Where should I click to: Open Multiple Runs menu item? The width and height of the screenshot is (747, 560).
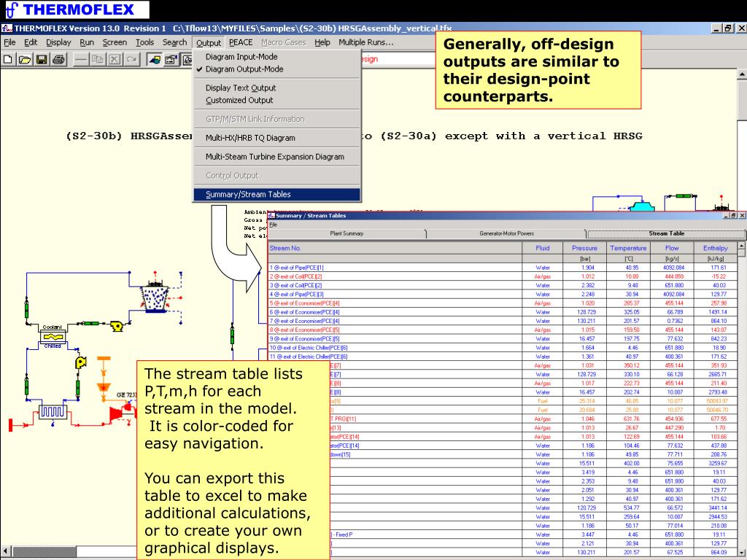tap(366, 42)
